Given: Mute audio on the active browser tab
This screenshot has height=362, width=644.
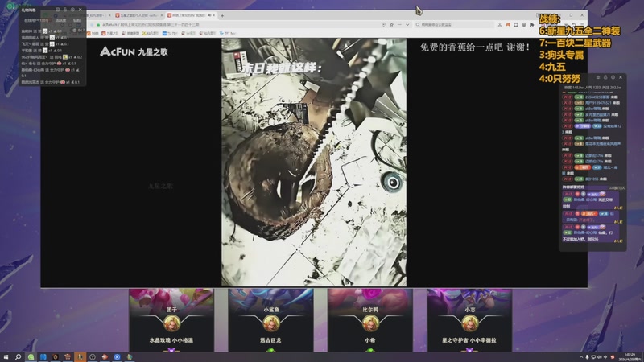Looking at the screenshot, I should click(x=209, y=15).
